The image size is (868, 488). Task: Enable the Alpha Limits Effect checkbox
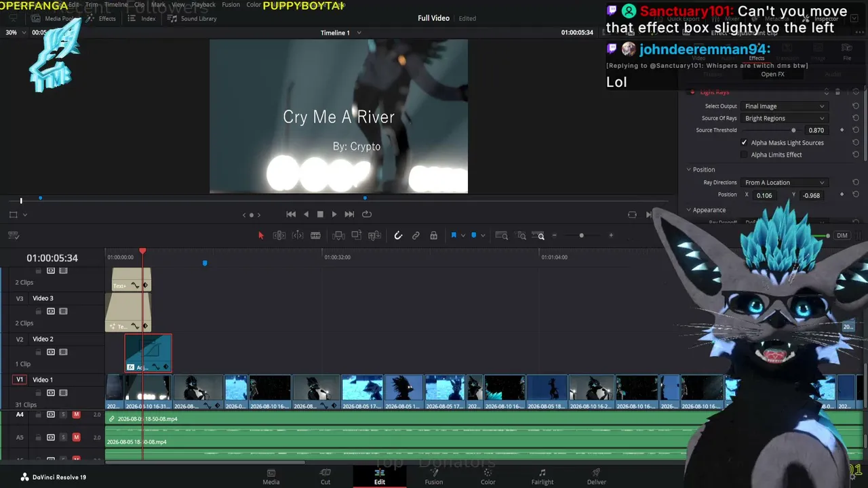tap(744, 155)
